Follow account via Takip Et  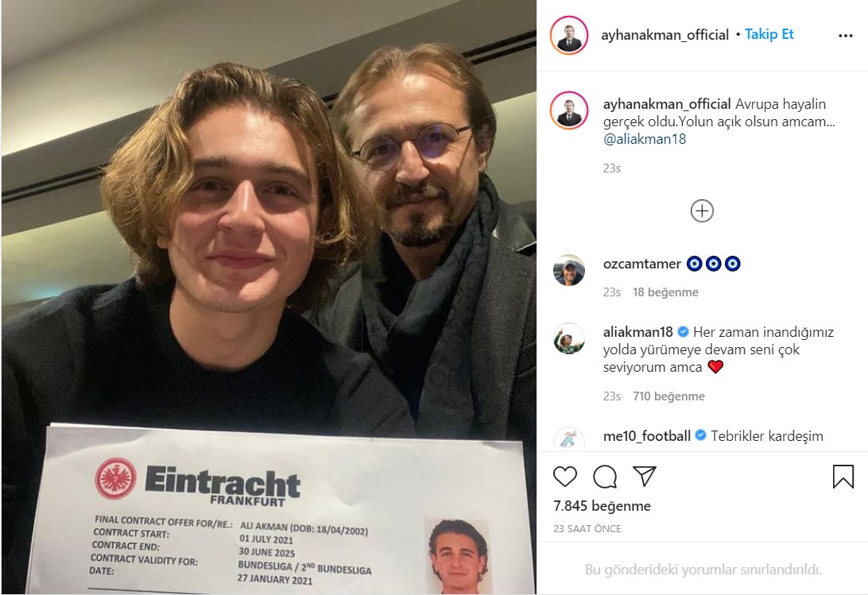769,34
